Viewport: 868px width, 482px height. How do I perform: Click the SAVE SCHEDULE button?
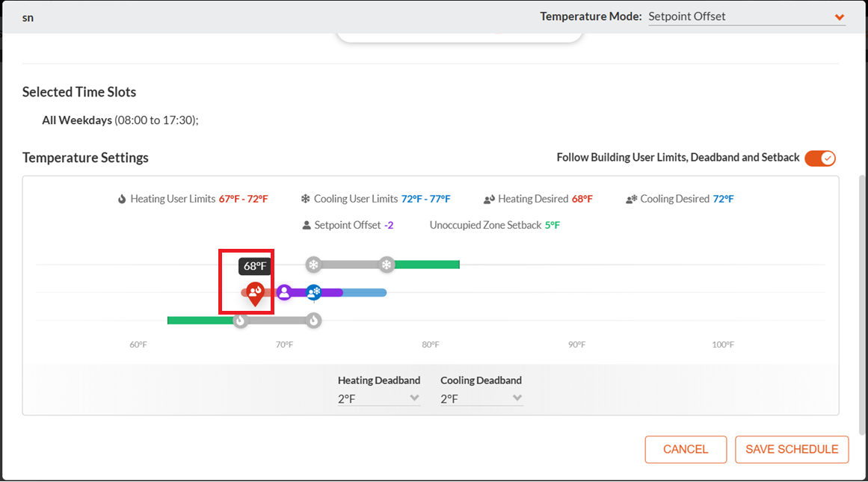792,449
